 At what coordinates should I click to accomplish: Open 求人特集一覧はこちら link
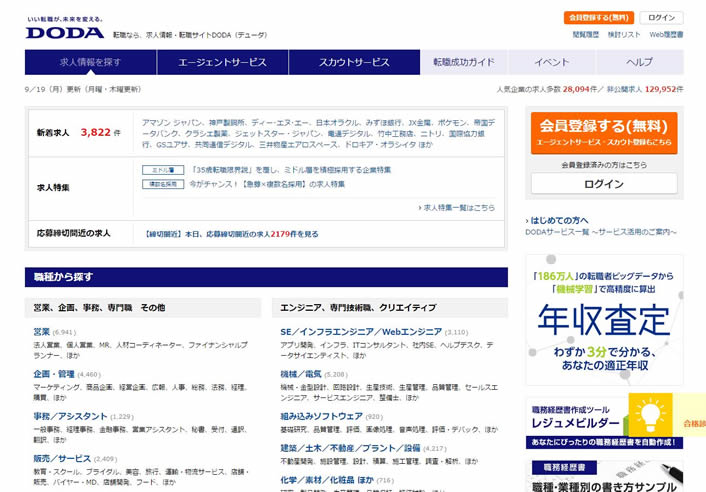click(457, 208)
